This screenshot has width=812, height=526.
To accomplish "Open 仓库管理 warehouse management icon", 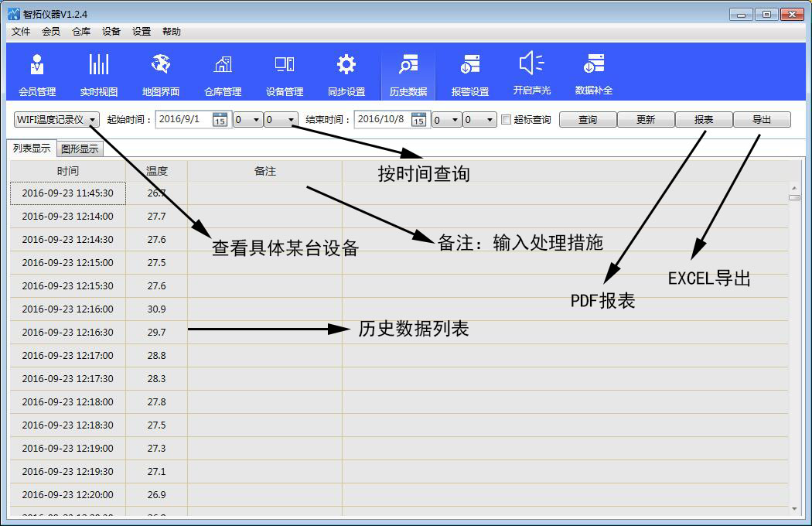I will (x=223, y=73).
